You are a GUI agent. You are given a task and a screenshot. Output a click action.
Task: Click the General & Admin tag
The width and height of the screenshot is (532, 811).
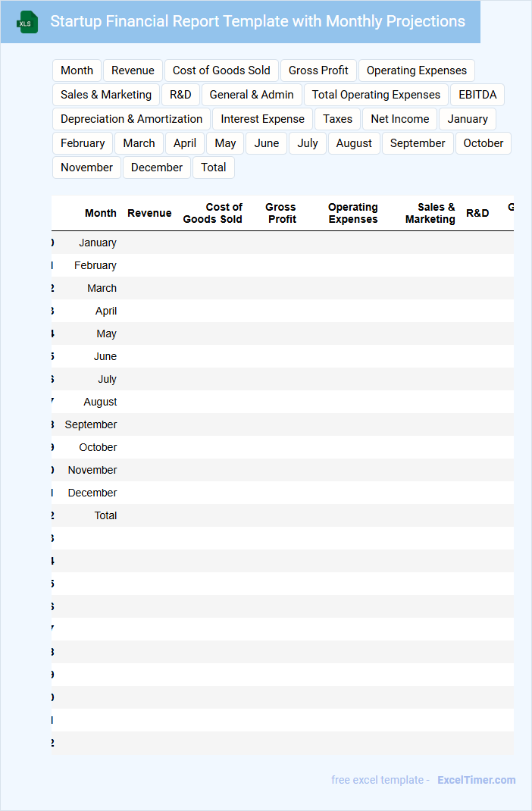(x=252, y=95)
